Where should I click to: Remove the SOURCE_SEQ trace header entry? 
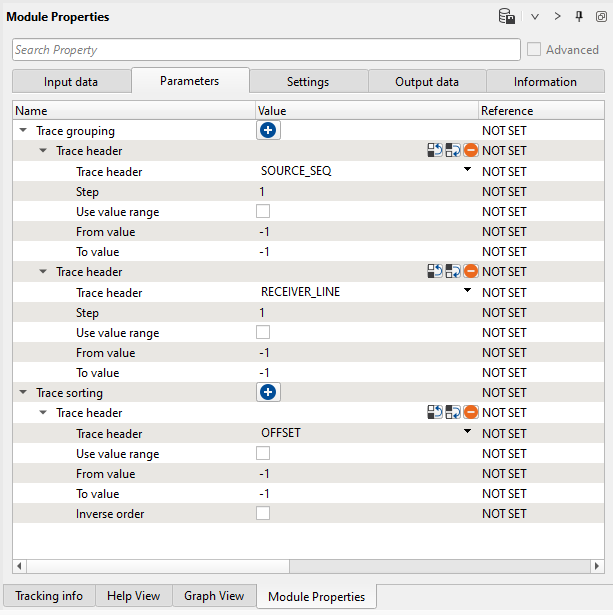click(x=470, y=151)
